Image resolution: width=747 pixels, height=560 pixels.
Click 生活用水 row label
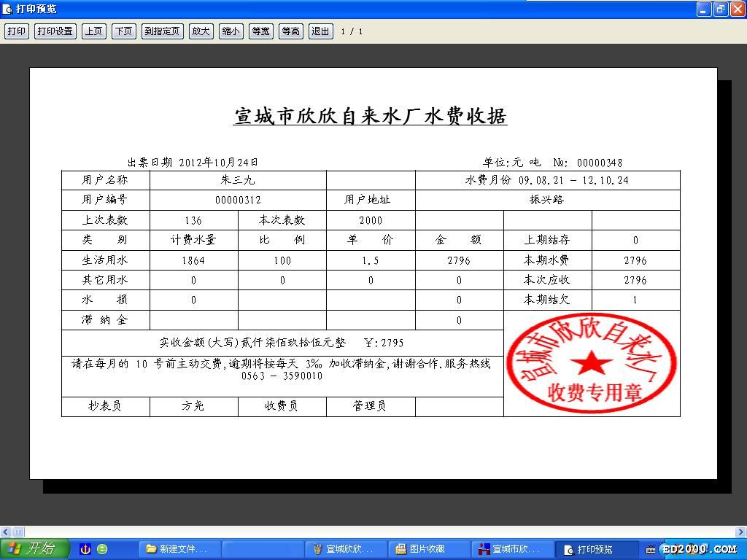(105, 260)
